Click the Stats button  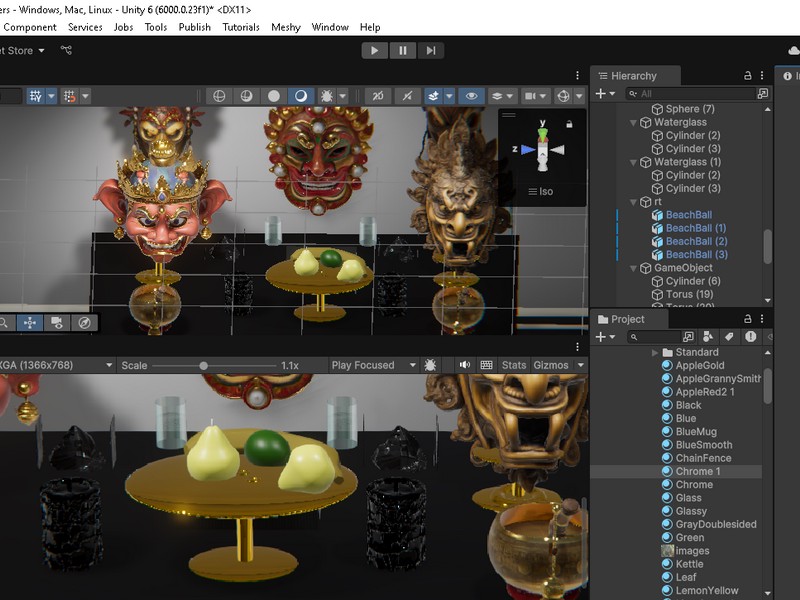[514, 365]
